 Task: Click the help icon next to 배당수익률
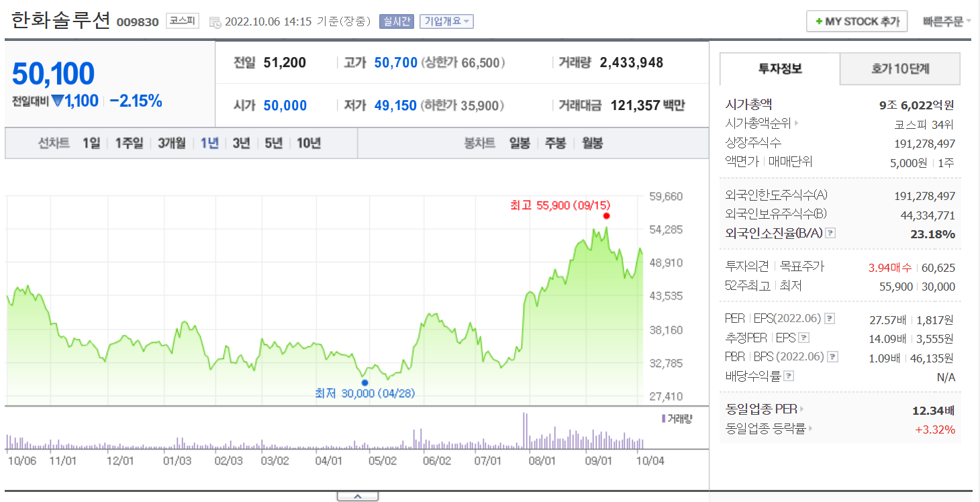tap(789, 376)
